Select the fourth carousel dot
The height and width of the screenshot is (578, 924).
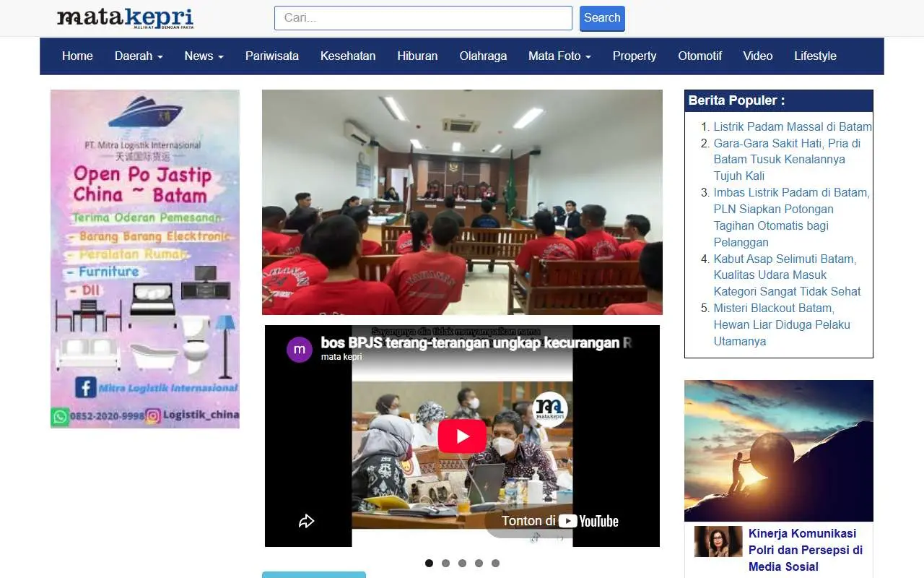(x=479, y=563)
